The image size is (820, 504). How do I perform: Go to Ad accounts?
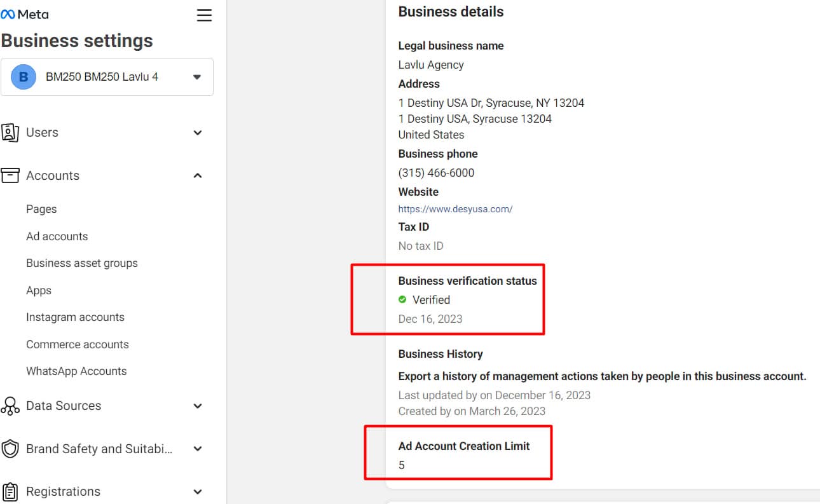click(x=57, y=236)
